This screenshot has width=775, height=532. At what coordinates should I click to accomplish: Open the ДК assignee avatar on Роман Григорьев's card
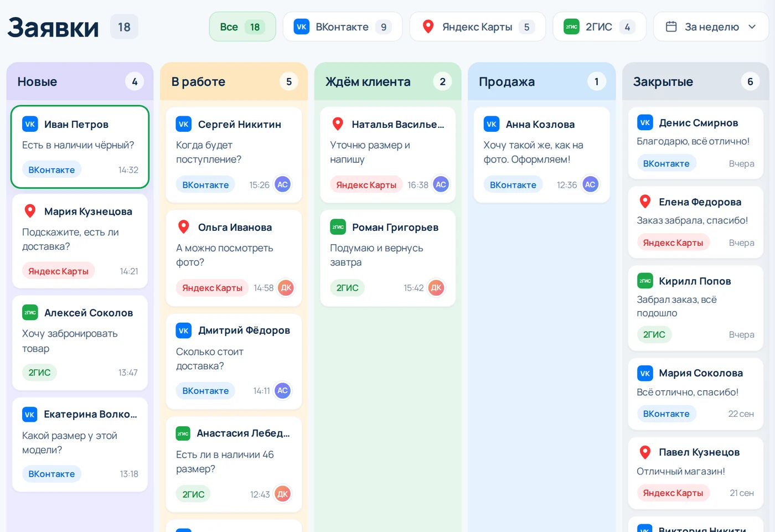click(436, 287)
